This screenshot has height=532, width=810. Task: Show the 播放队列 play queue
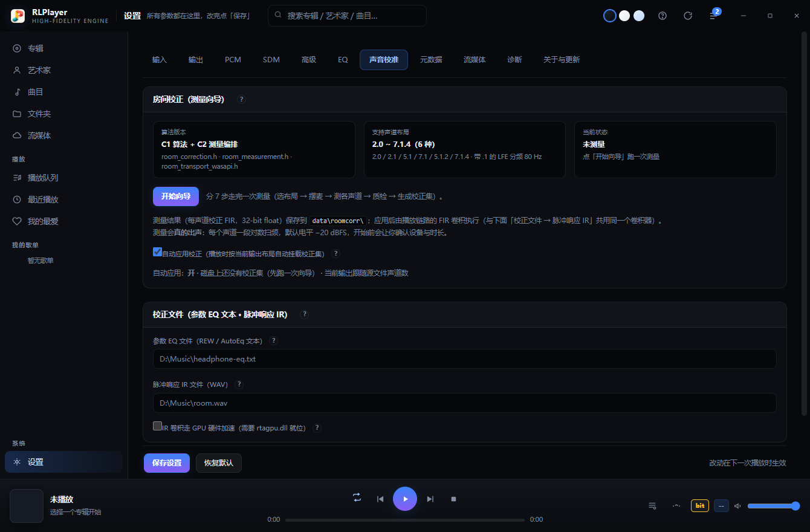pyautogui.click(x=64, y=178)
